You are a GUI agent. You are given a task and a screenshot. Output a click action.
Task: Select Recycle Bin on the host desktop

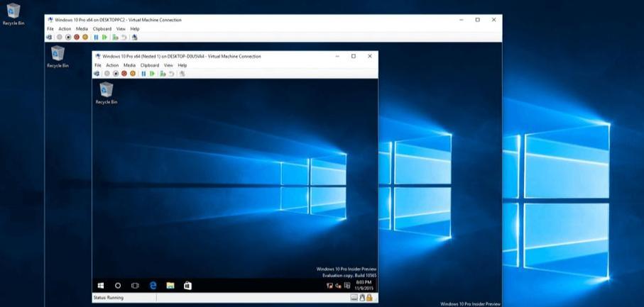(x=13, y=14)
